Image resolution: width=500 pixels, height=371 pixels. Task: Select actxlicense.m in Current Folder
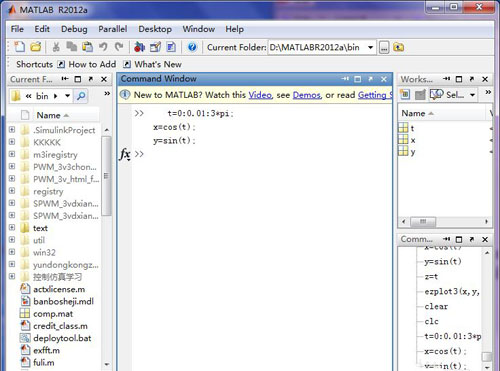[x=59, y=289]
